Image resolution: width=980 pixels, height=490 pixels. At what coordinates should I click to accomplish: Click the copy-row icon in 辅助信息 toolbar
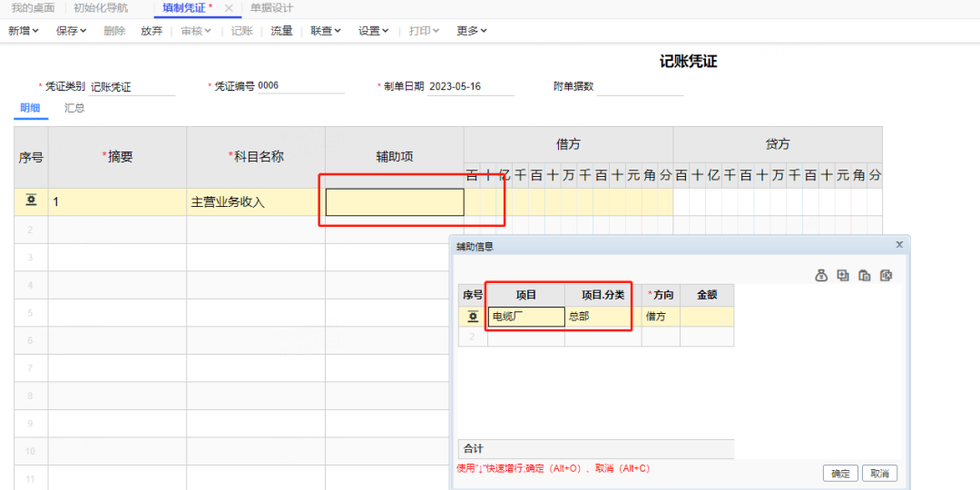tap(865, 275)
